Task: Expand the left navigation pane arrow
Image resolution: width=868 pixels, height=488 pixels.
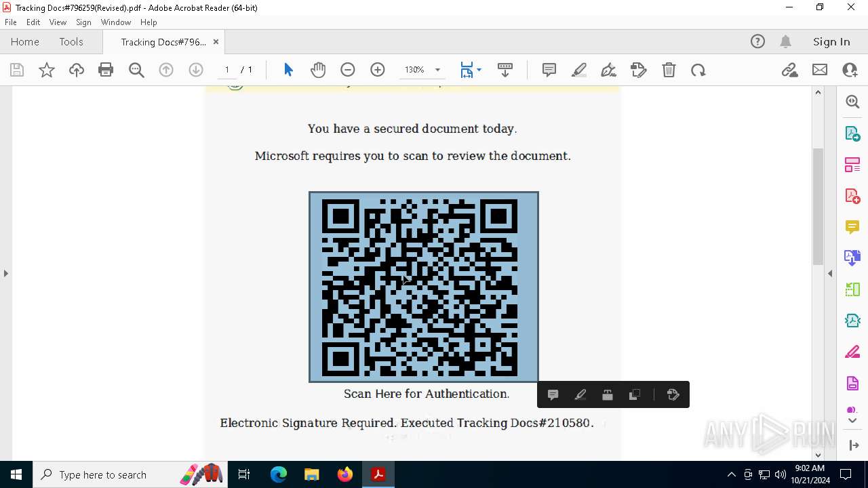Action: click(x=6, y=274)
